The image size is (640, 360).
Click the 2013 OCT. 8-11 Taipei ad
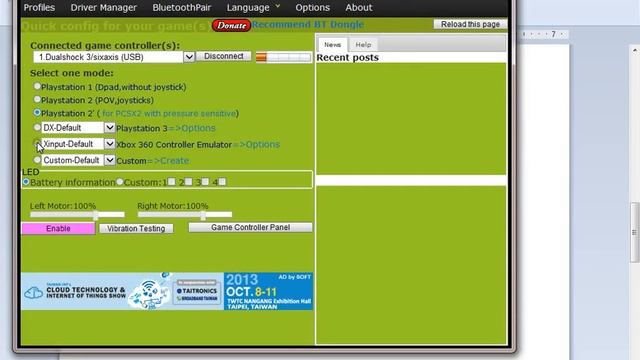pos(269,291)
